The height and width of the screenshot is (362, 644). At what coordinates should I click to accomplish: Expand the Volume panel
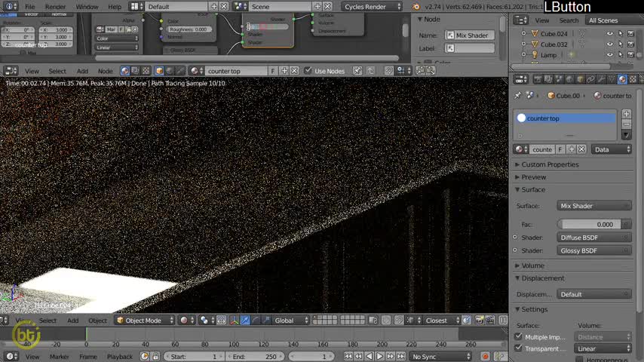(532, 265)
